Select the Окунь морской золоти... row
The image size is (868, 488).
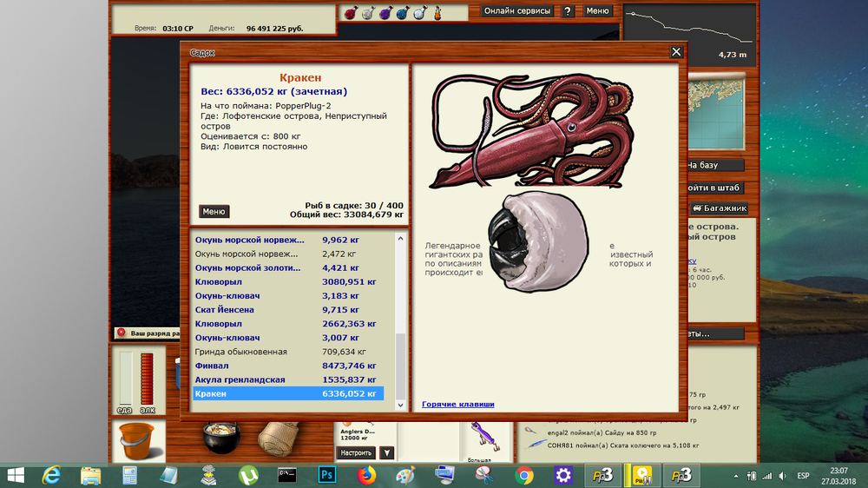pos(288,267)
